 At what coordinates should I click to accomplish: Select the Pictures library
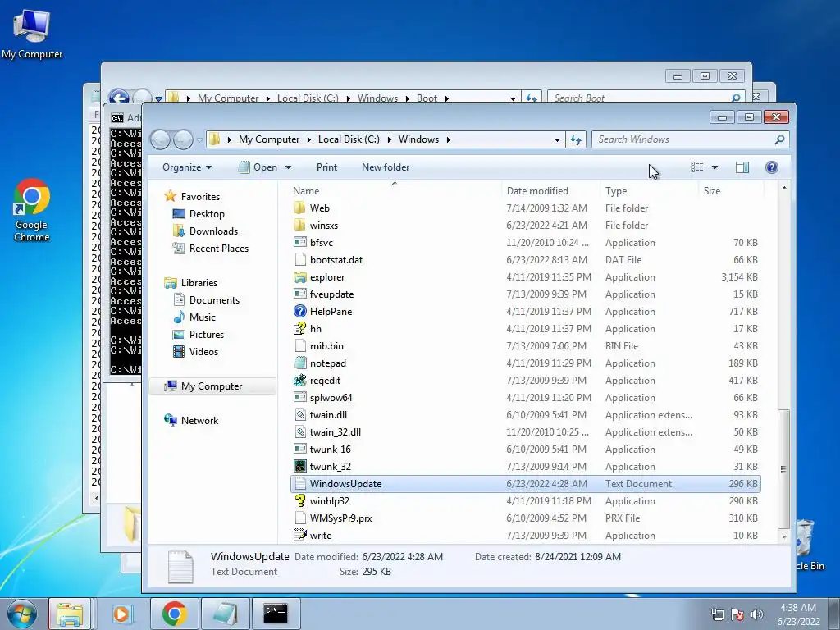click(x=206, y=335)
